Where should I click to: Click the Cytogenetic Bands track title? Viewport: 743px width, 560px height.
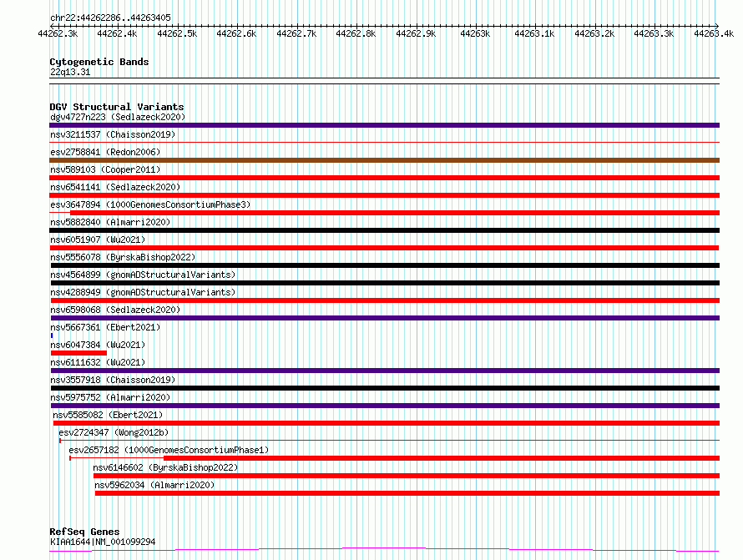(99, 62)
